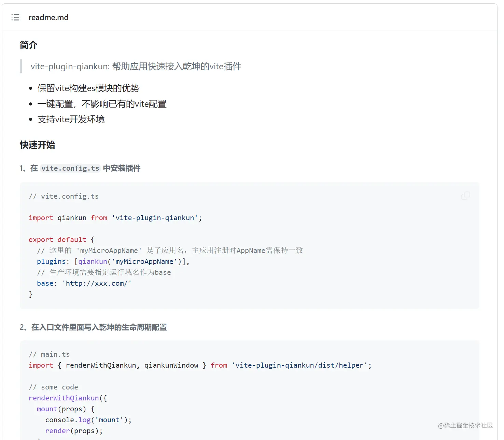Select the renderWithQiankun function call
504x440 pixels.
click(64, 398)
